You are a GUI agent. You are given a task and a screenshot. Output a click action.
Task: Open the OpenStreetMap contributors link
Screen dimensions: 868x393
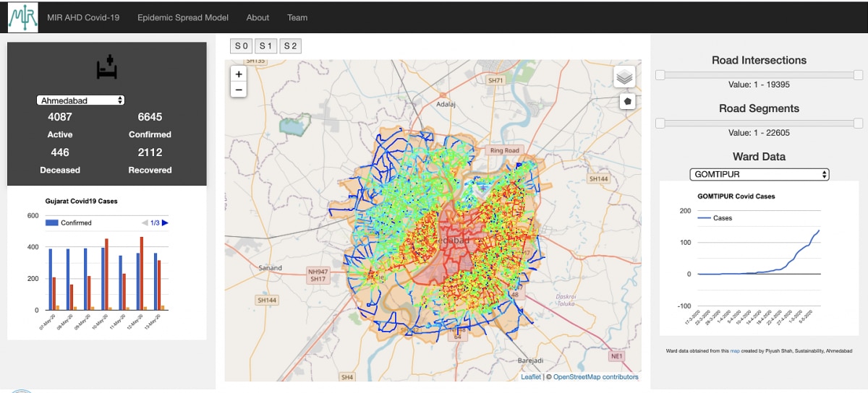click(595, 376)
